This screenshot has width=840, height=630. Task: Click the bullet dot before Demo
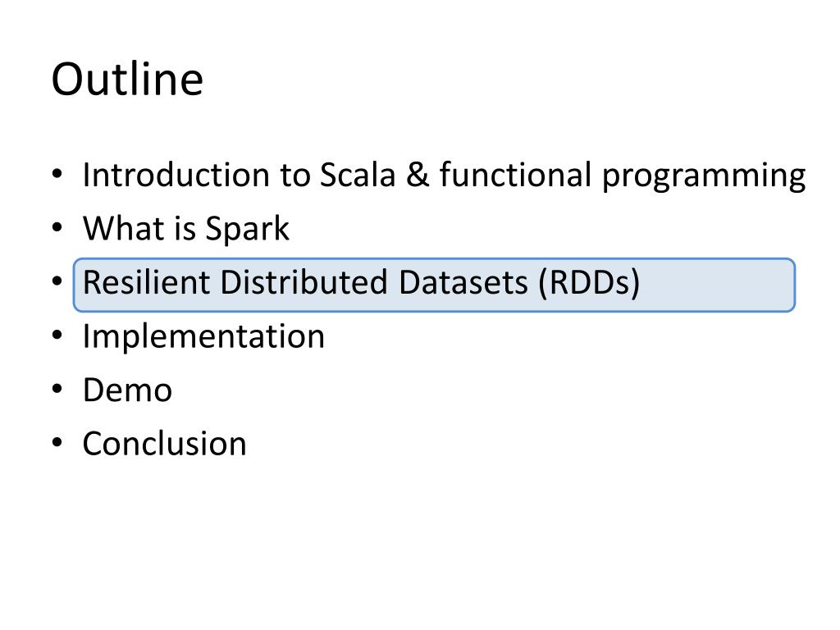tap(57, 388)
